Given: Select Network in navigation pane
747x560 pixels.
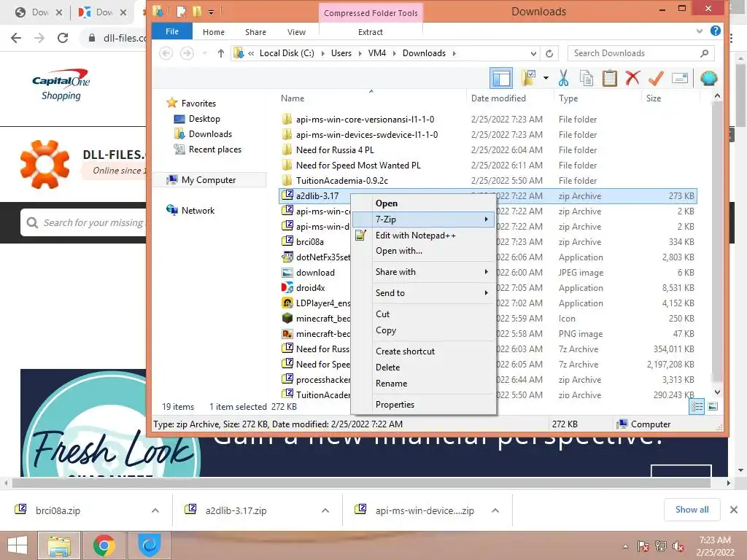Looking at the screenshot, I should [198, 210].
